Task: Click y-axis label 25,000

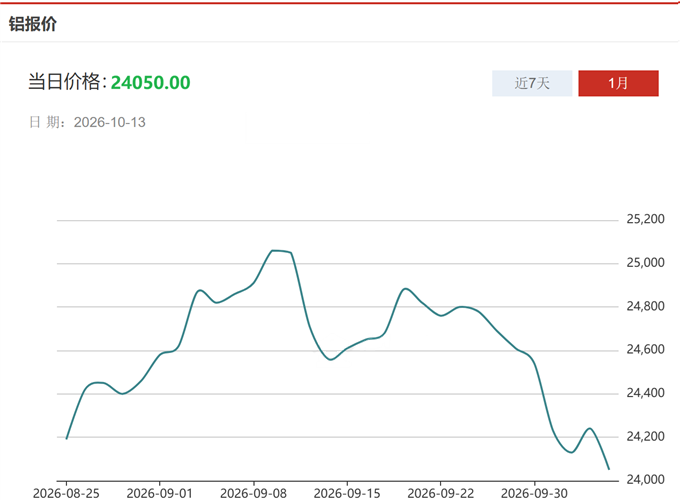Action: [x=645, y=262]
